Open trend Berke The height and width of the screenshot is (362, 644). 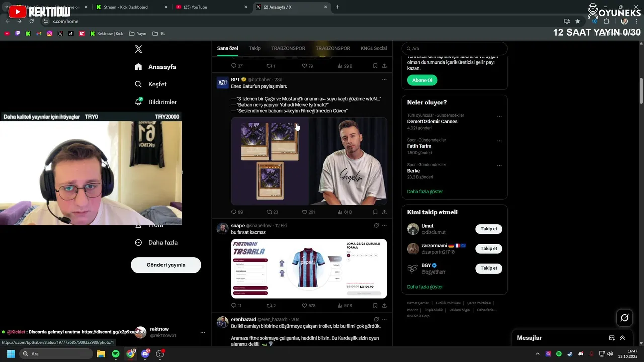click(413, 171)
